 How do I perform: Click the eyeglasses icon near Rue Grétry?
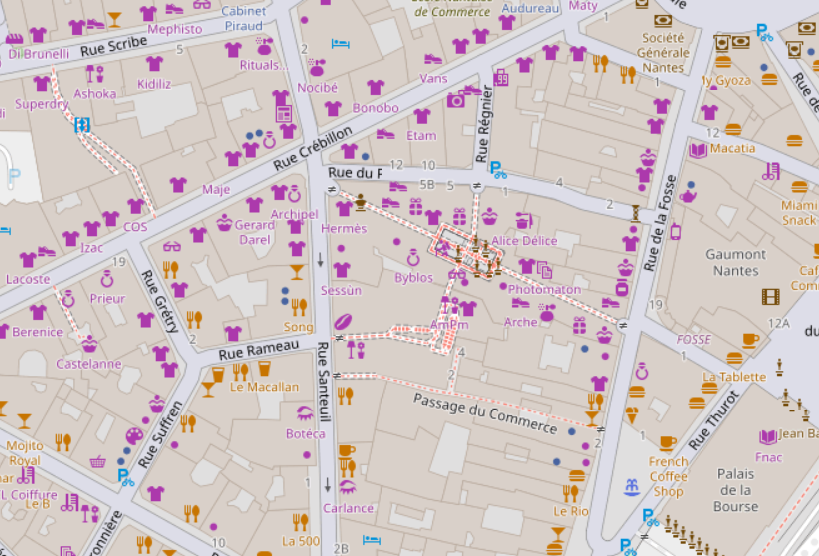[x=171, y=246]
